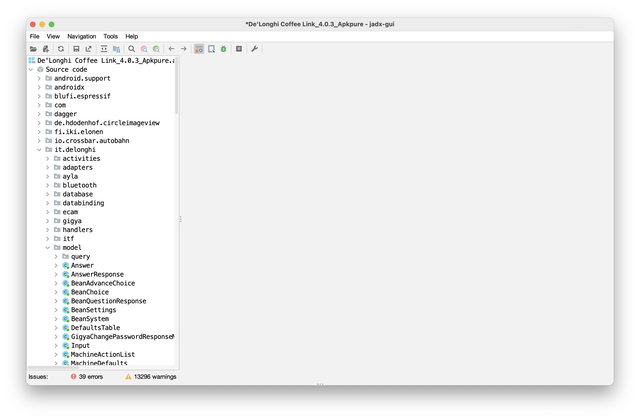This screenshot has height=420, width=640.
Task: Expand the blufi.espressif package chevron
Action: (39, 96)
